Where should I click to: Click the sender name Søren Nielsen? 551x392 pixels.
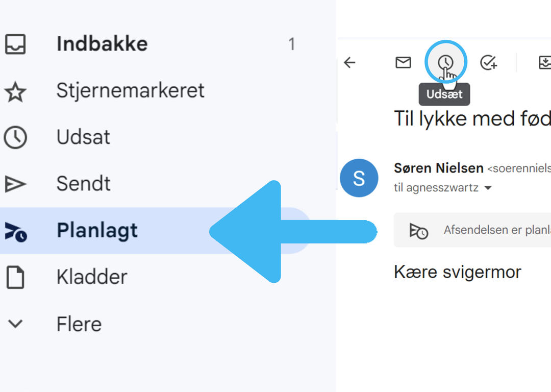(x=439, y=168)
